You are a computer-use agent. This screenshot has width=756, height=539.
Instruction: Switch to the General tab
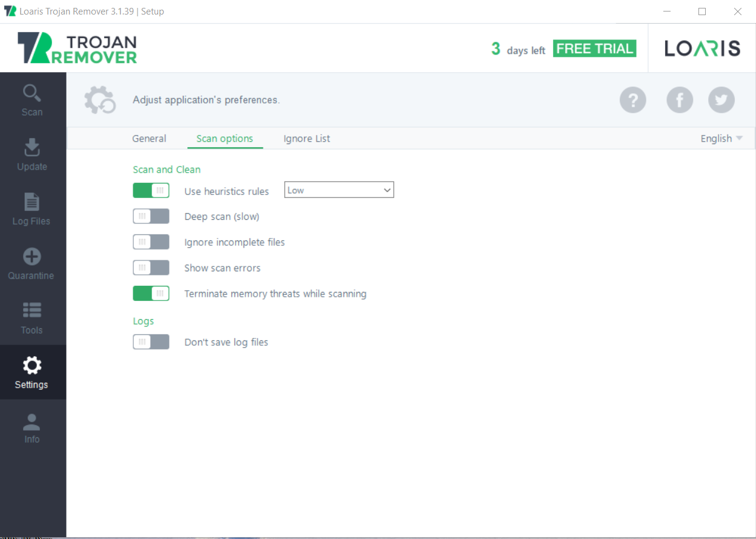click(x=149, y=139)
